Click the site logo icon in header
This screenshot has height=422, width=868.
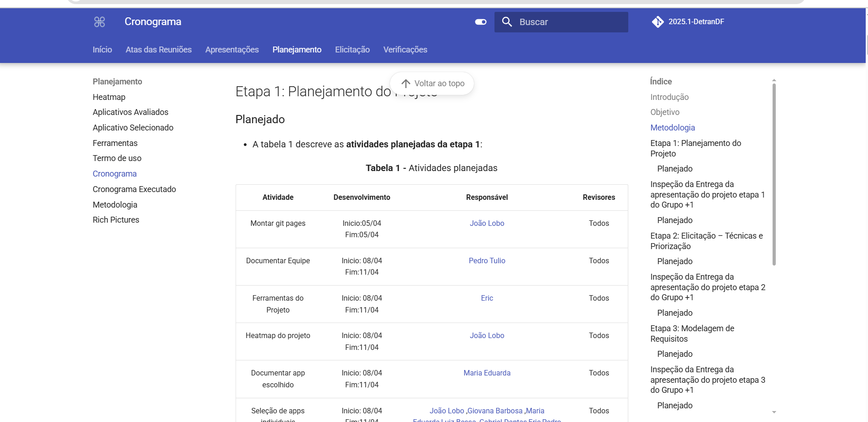100,22
